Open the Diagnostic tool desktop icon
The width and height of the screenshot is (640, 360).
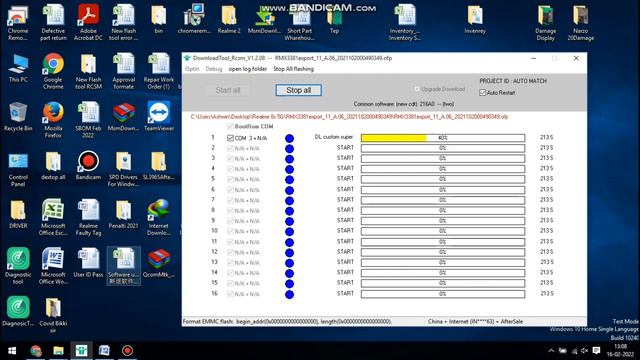click(18, 267)
